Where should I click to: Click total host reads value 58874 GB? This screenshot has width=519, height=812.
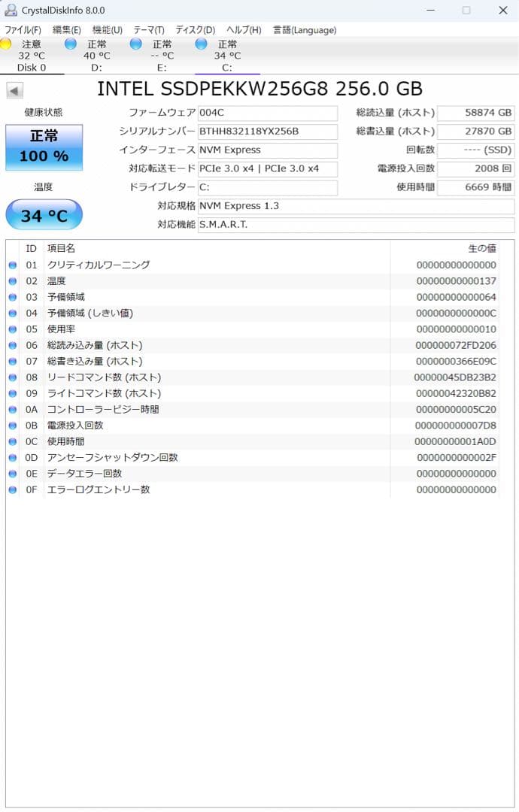[476, 113]
